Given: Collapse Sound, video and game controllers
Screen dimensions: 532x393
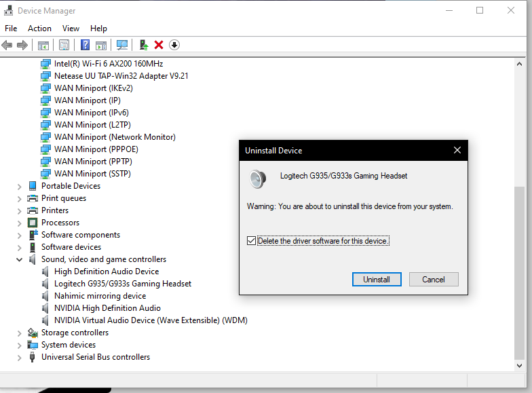Looking at the screenshot, I should (19, 259).
